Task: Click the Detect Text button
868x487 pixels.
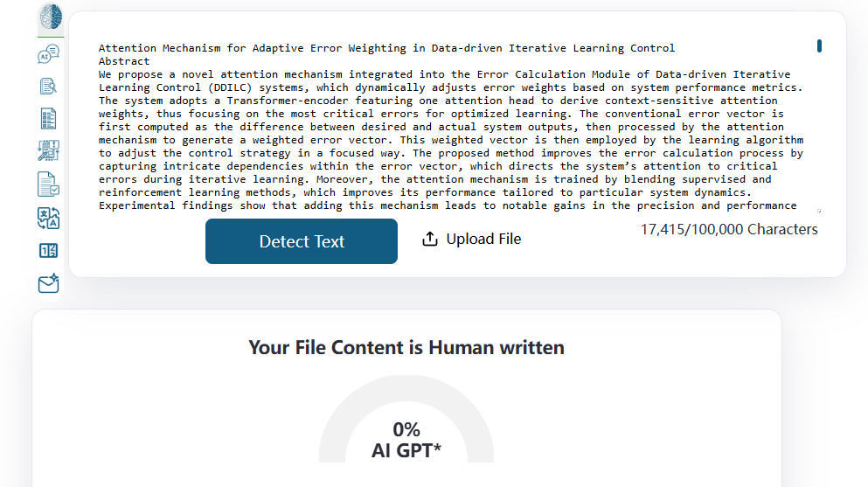Action: [302, 241]
